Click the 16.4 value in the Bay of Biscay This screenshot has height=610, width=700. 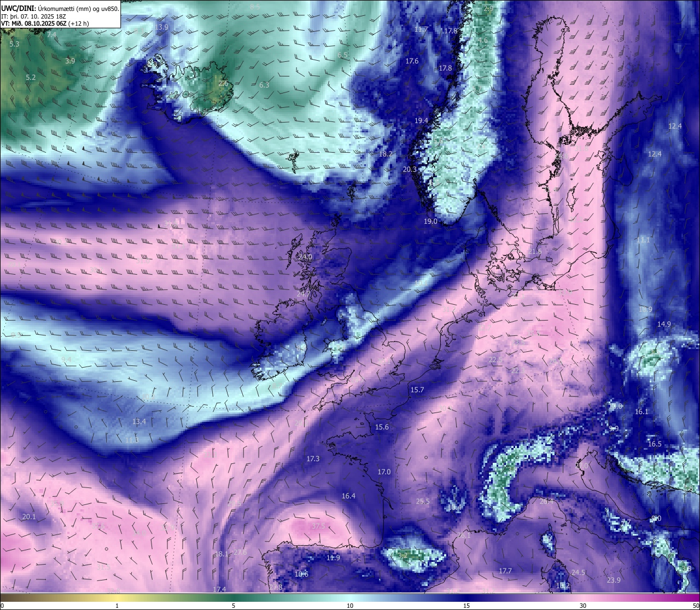[348, 496]
